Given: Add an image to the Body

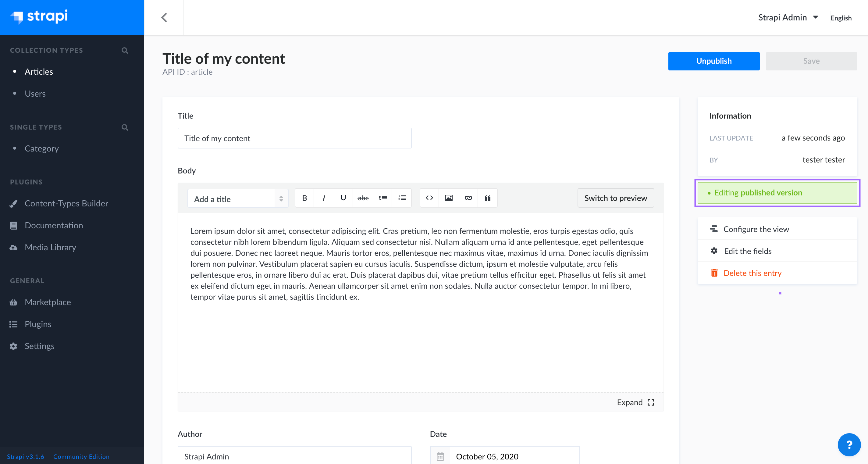Looking at the screenshot, I should click(449, 198).
